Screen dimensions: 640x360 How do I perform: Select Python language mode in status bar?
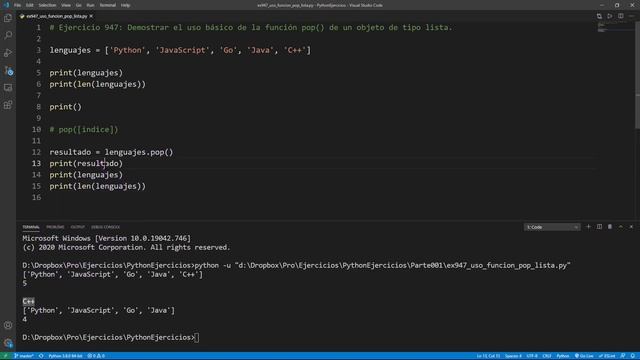[x=562, y=356]
